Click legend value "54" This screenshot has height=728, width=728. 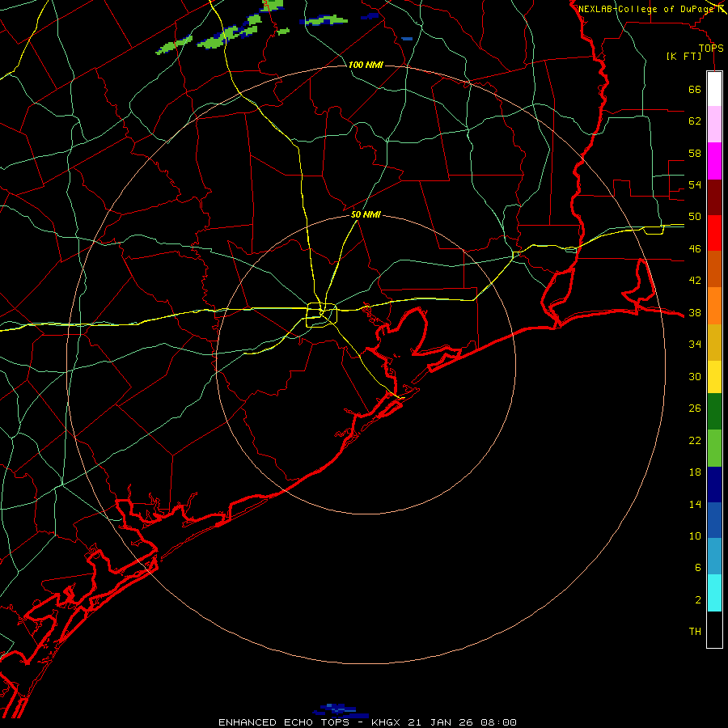[x=695, y=184]
